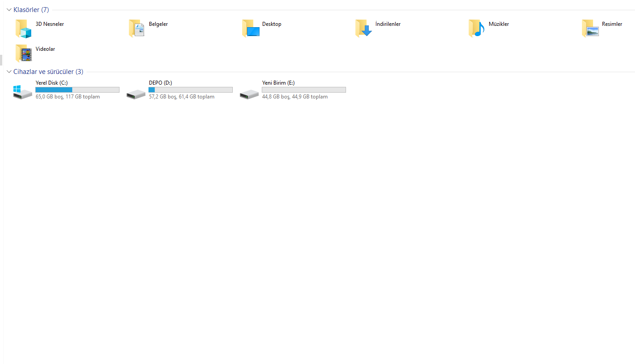Select the Resimler label
The height and width of the screenshot is (364, 635).
[612, 24]
